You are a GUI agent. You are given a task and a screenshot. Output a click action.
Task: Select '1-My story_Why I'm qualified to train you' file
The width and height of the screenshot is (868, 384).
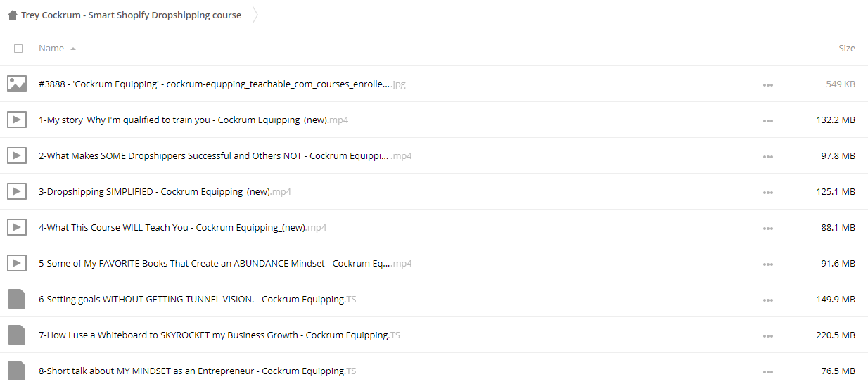point(193,120)
